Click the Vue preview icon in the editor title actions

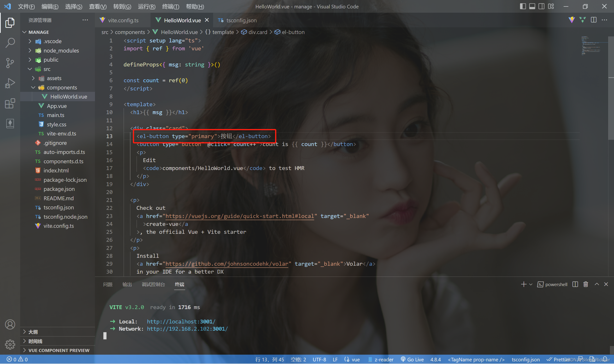pyautogui.click(x=583, y=20)
